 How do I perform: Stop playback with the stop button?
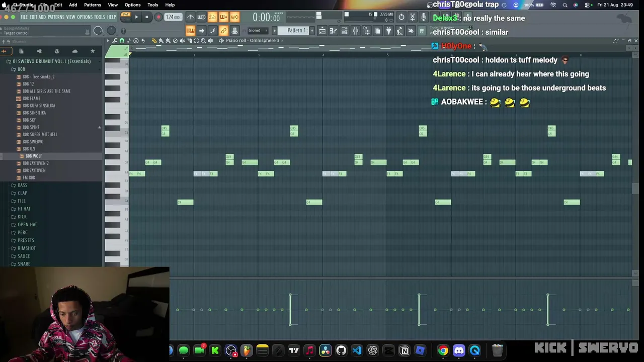147,17
